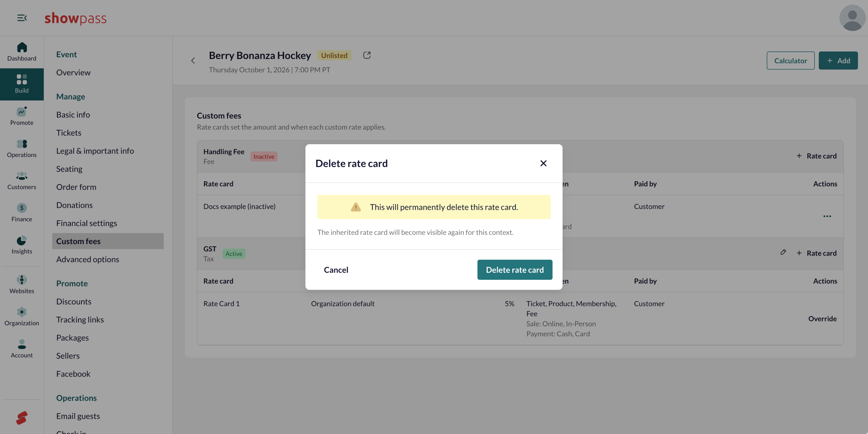Go back with the left chevron
868x434 pixels.
[193, 61]
